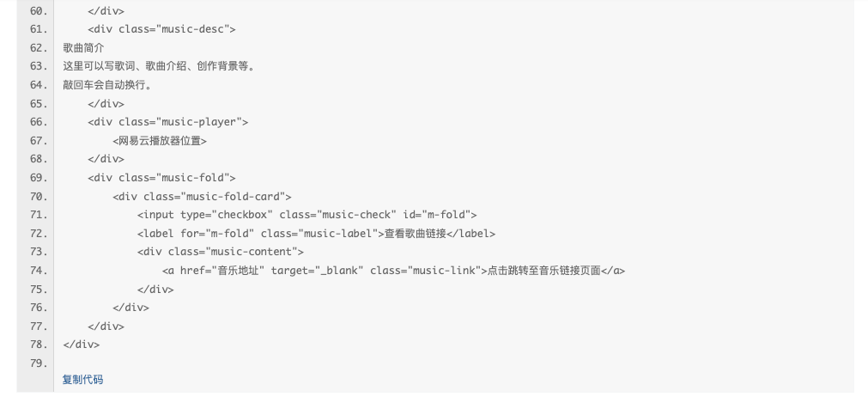Click the music-fold-card div line

202,197
